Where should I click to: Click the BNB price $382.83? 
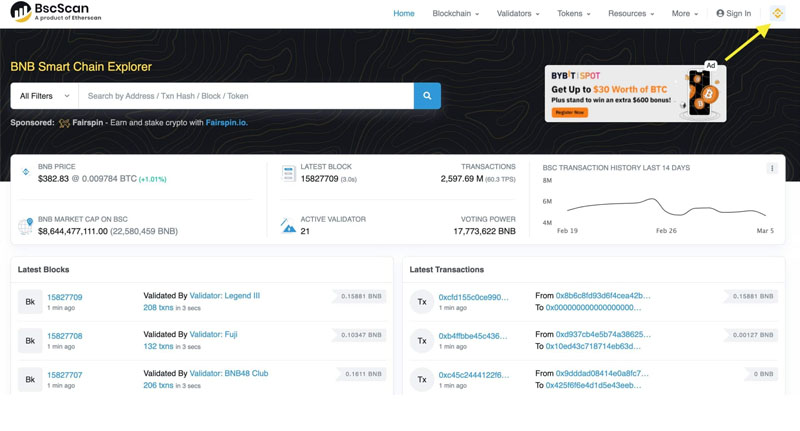53,179
